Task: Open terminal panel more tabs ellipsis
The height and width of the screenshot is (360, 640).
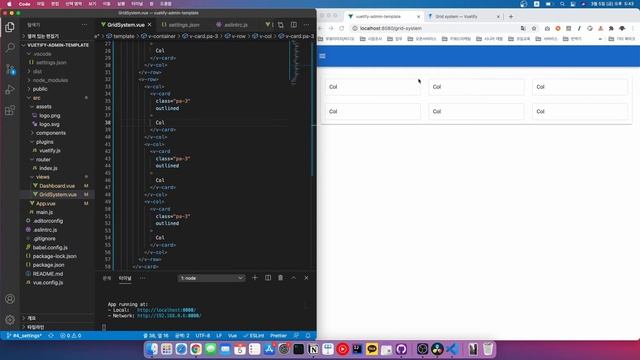Action: click(x=142, y=278)
